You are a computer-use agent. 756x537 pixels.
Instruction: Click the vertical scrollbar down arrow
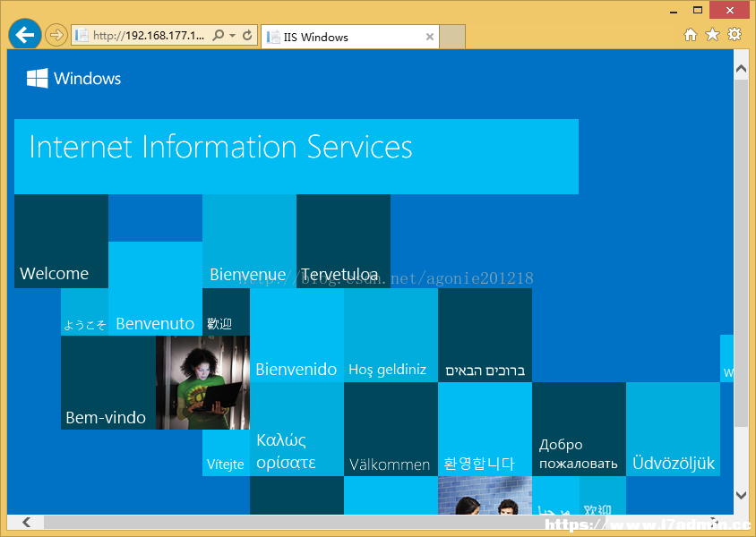coord(741,495)
